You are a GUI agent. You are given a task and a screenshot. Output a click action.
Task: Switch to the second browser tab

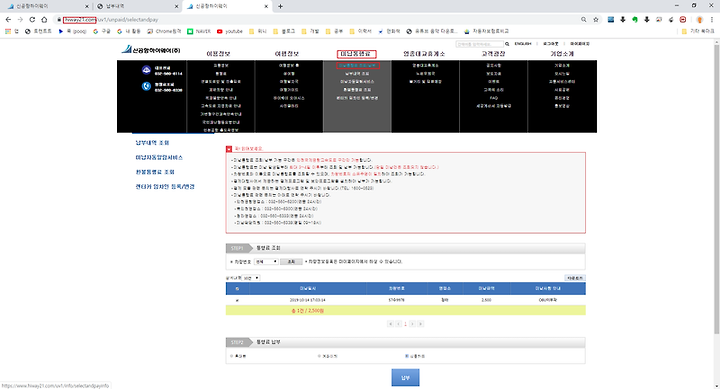pyautogui.click(x=138, y=6)
